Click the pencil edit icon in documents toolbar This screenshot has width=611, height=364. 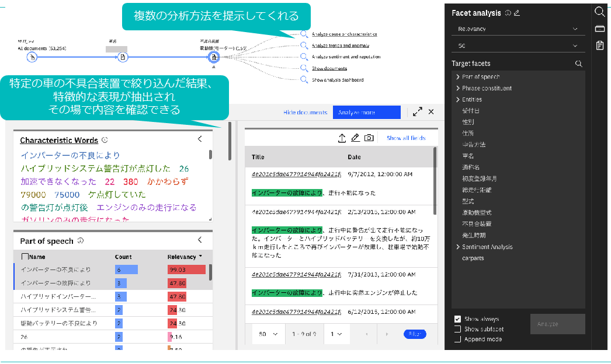(x=355, y=138)
